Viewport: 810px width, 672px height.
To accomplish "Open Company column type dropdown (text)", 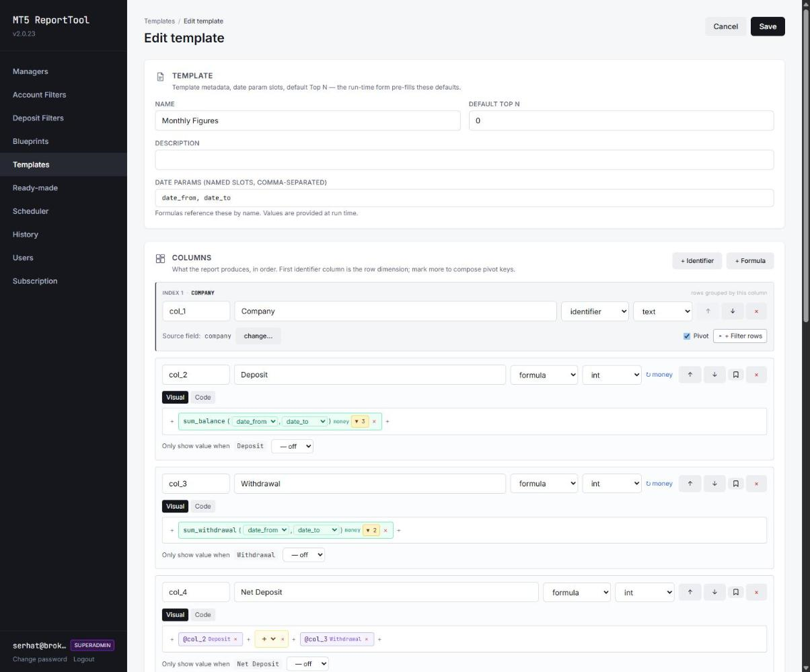I will pyautogui.click(x=663, y=311).
